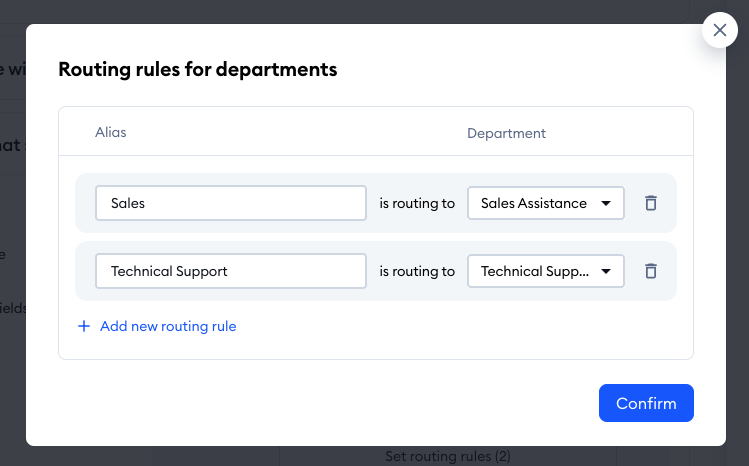This screenshot has height=466, width=749.
Task: Delete the Sales routing rule via trash icon
Action: pos(650,203)
